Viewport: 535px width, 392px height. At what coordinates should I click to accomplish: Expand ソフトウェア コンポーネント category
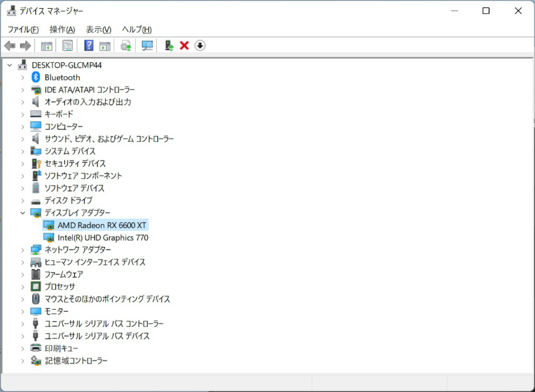23,176
